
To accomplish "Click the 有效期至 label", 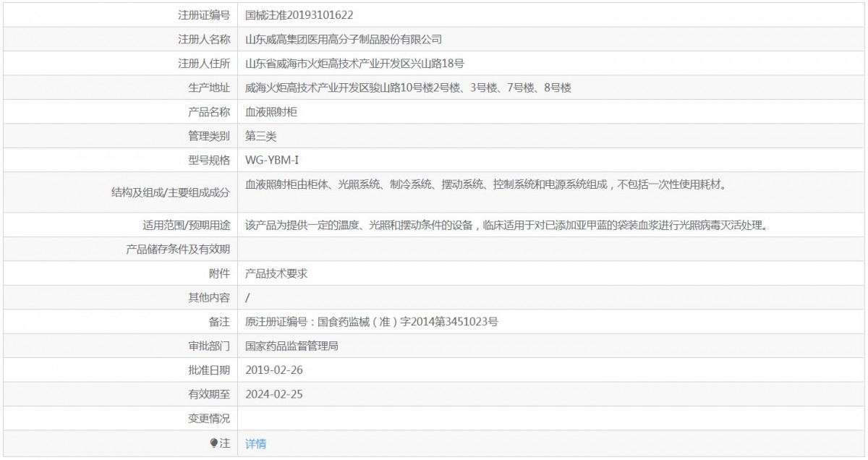I will tap(209, 394).
